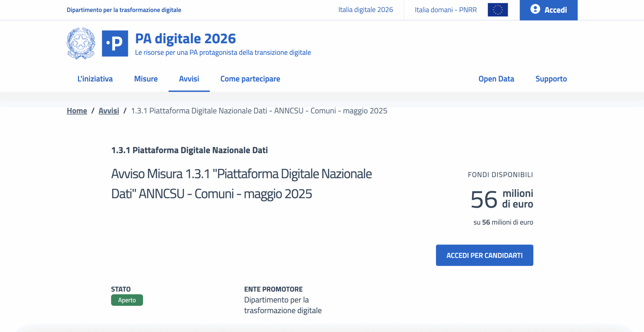The width and height of the screenshot is (644, 332).
Task: Go to Home via breadcrumb
Action: pyautogui.click(x=77, y=111)
